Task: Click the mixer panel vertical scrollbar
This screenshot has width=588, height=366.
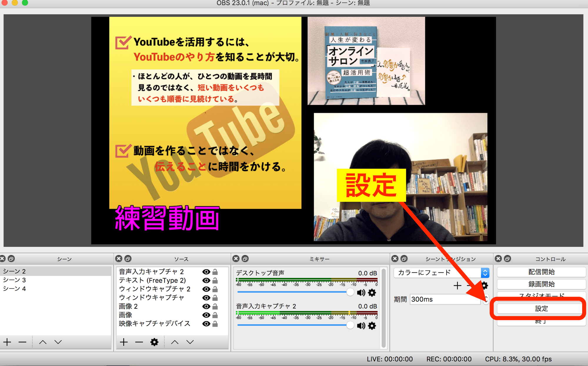Action: coord(383,308)
